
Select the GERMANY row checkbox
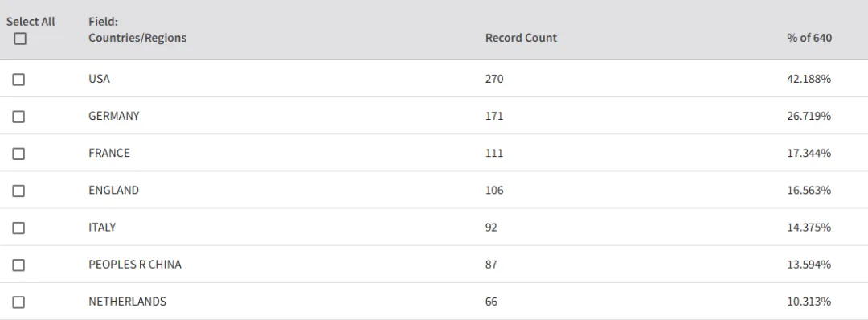[x=18, y=117]
